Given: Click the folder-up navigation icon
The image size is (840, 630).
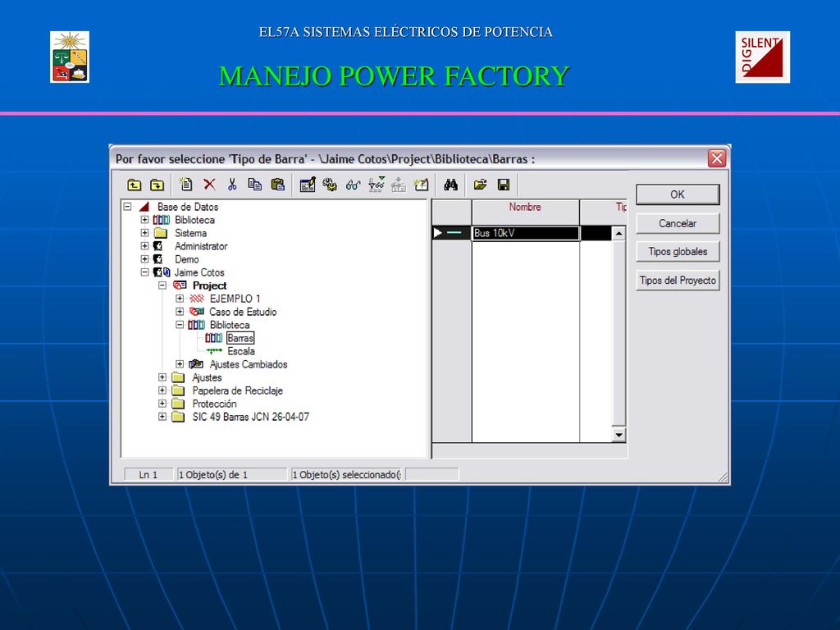Looking at the screenshot, I should pyautogui.click(x=134, y=185).
